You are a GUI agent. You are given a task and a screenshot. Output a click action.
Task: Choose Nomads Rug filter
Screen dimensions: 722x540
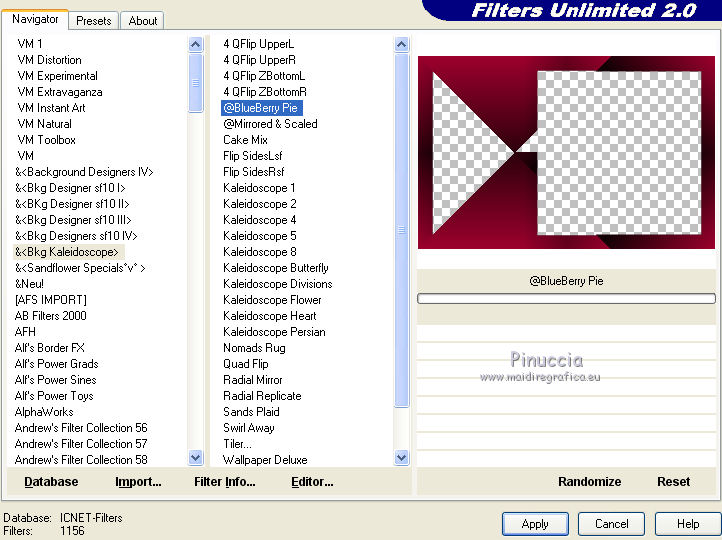(255, 348)
